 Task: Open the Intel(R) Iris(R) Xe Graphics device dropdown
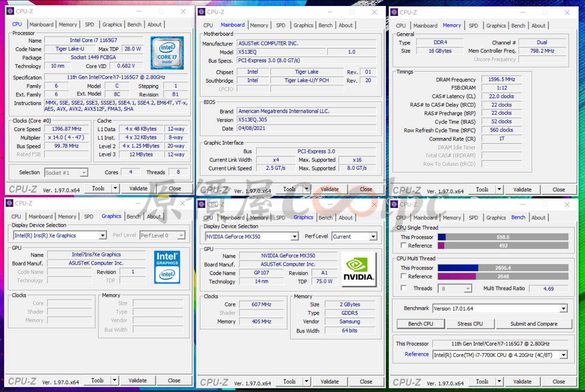(x=103, y=236)
